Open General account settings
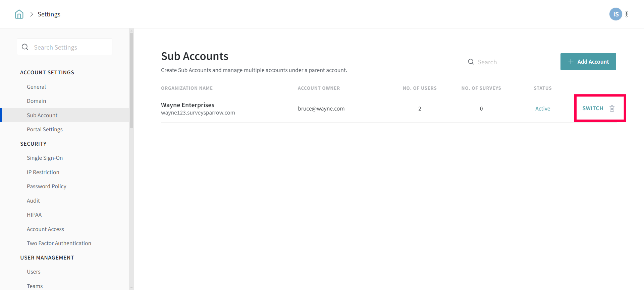Image resolution: width=644 pixels, height=291 pixels. pyautogui.click(x=36, y=87)
